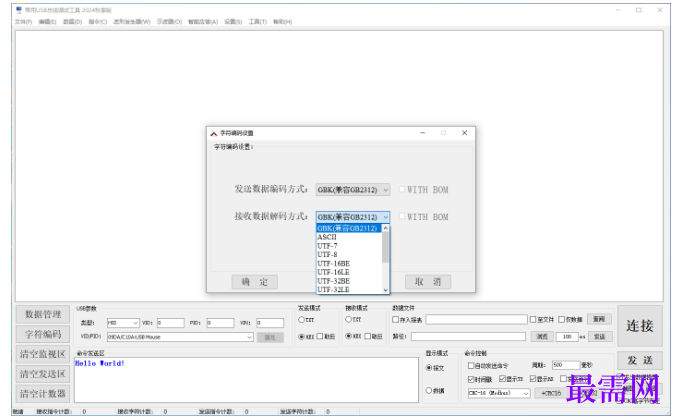678x420 pixels.
Task: Open the 指令(C) menu
Action: 98,22
